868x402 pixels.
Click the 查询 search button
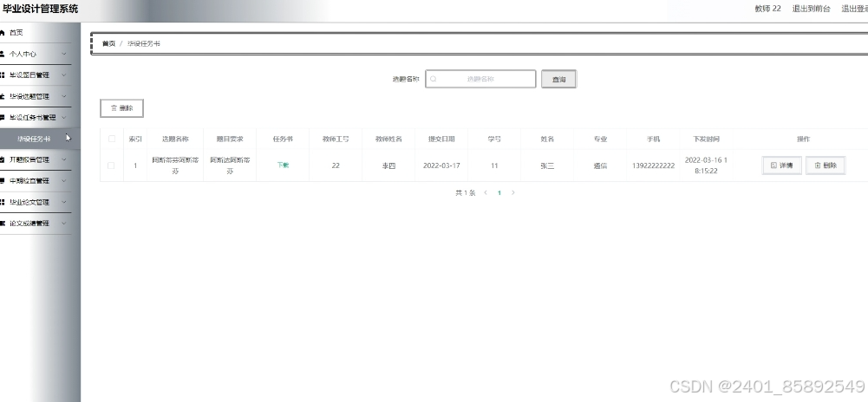(558, 79)
